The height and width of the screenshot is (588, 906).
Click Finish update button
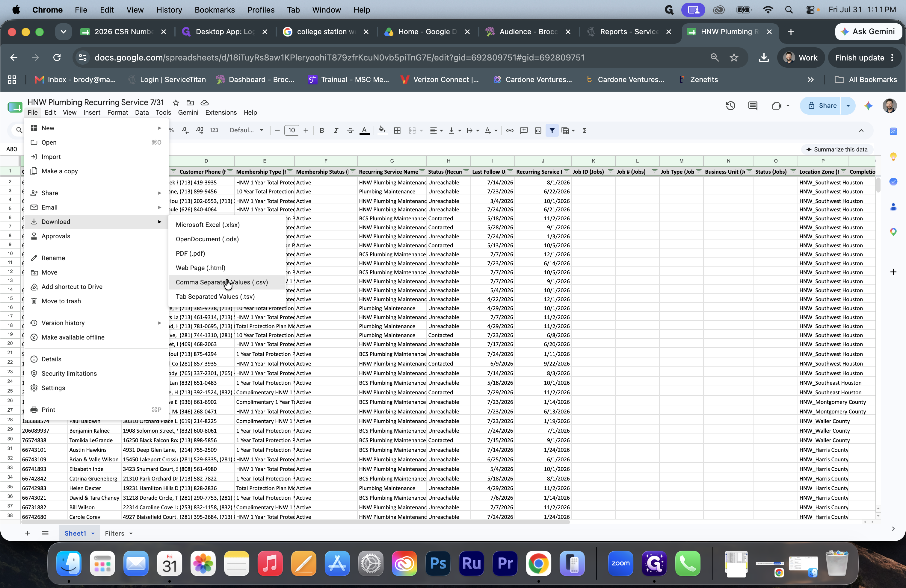tap(864, 57)
